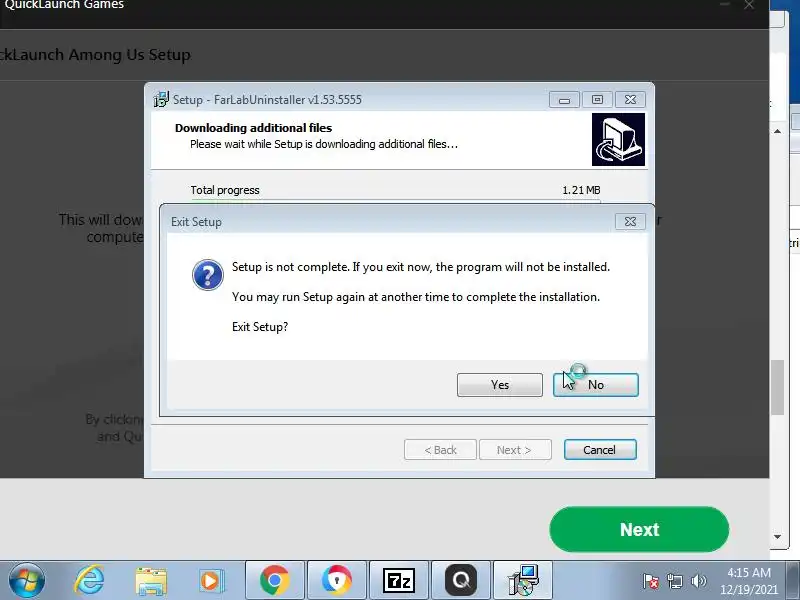This screenshot has height=600, width=800.
Task: Maximize the FarLabUninstaller setup window
Action: [x=597, y=99]
